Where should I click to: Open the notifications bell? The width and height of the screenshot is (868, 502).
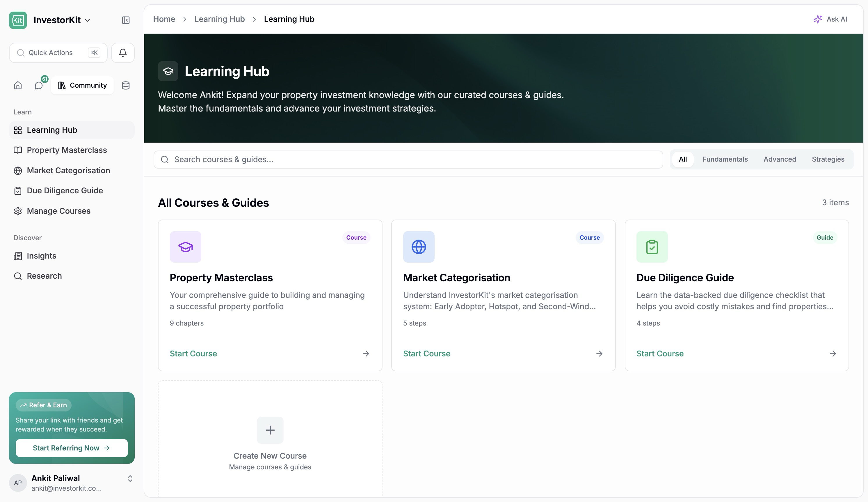click(x=123, y=53)
